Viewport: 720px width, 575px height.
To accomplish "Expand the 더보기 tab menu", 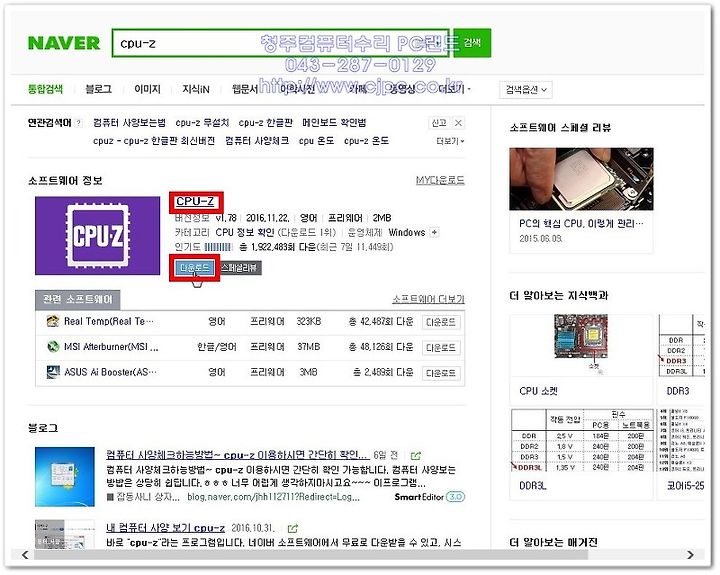I will [x=455, y=89].
